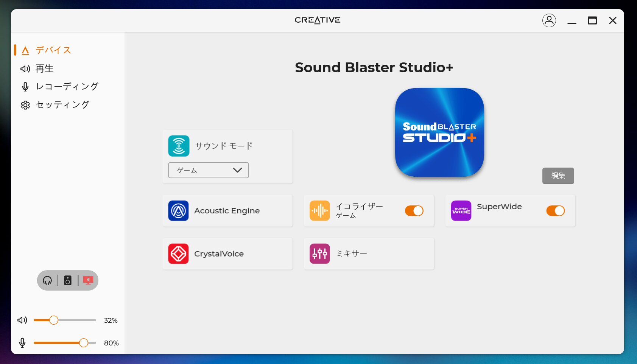637x364 pixels.
Task: Disable the SuperWide toggle switch
Action: coord(555,211)
